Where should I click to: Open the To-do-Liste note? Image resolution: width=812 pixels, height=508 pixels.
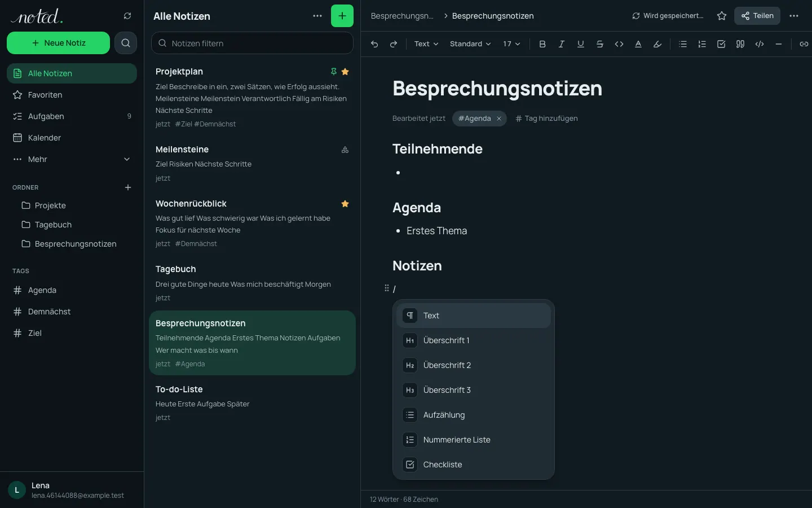[252, 403]
